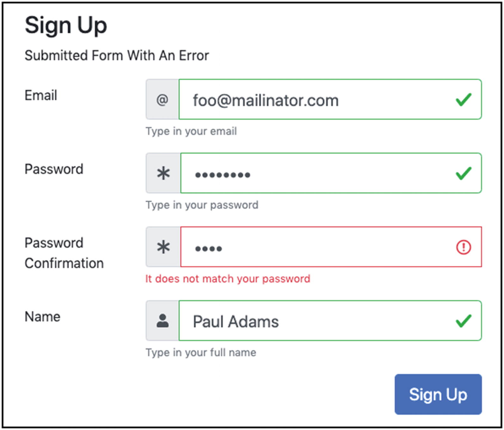This screenshot has width=504, height=430.
Task: Click the green checkmark in the Password field
Action: click(464, 173)
